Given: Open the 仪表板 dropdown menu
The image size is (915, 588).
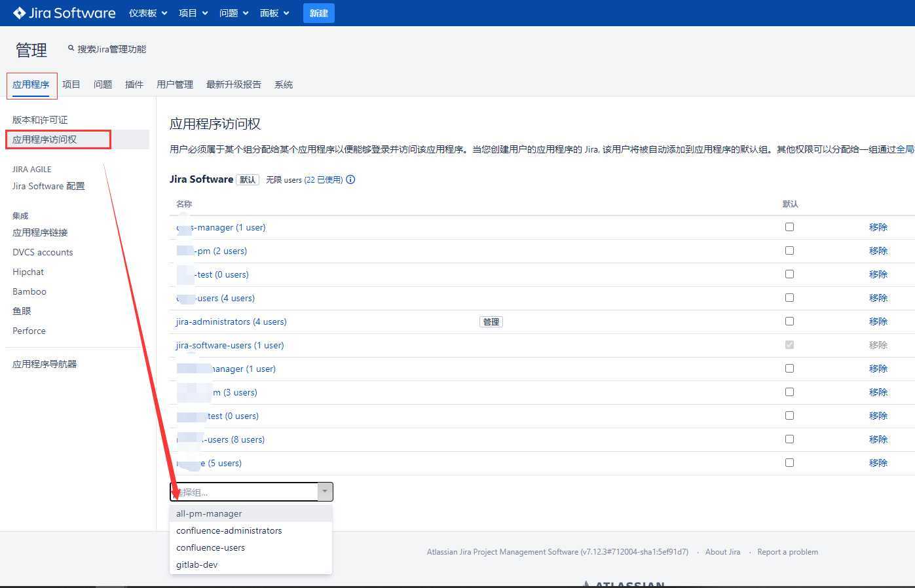Looking at the screenshot, I should [x=148, y=13].
